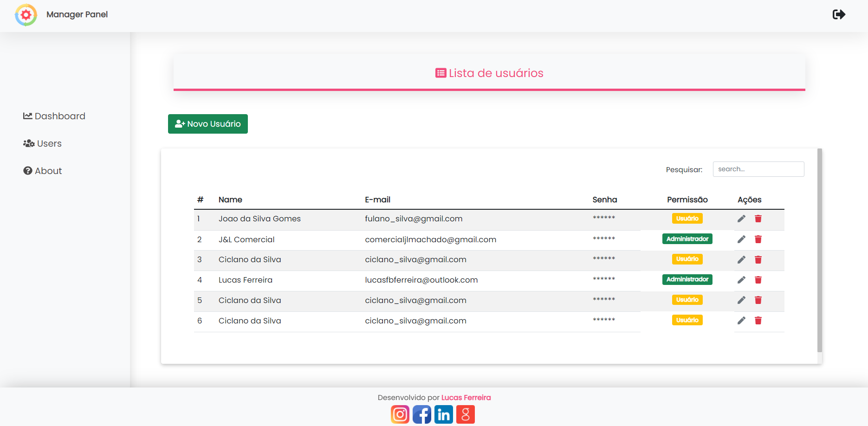Image resolution: width=868 pixels, height=426 pixels.
Task: Open the Facebook social icon
Action: [421, 414]
